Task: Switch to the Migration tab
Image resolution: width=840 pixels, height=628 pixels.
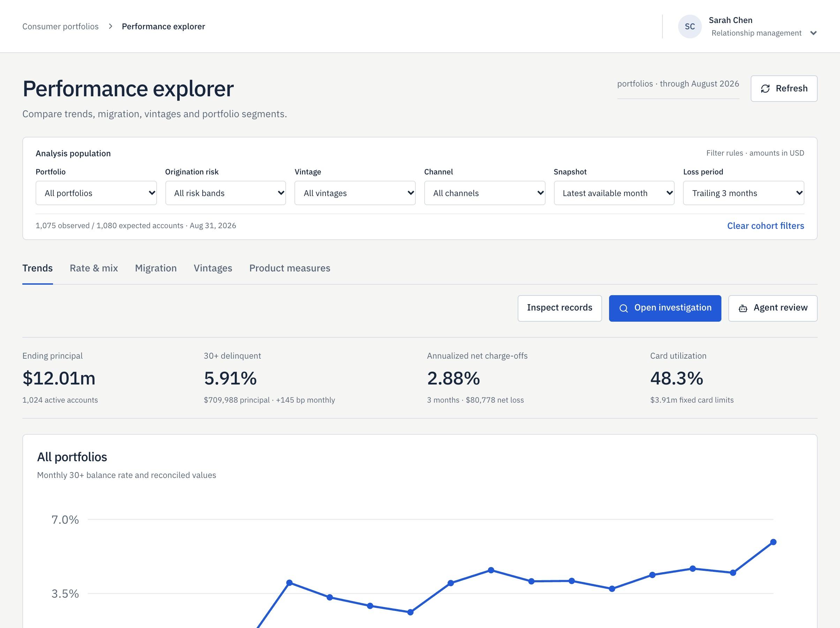Action: click(x=156, y=268)
